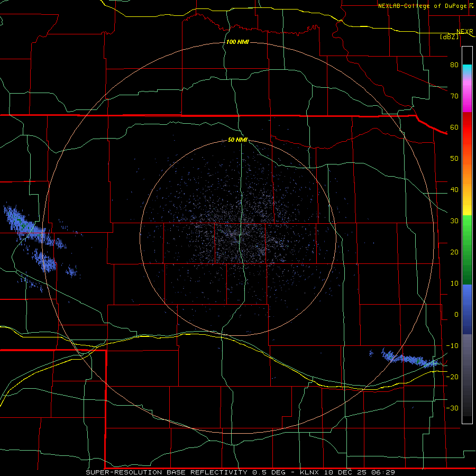Image resolution: width=476 pixels, height=476 pixels.
Task: Select the 70 dBZ scale value
Action: coord(454,96)
